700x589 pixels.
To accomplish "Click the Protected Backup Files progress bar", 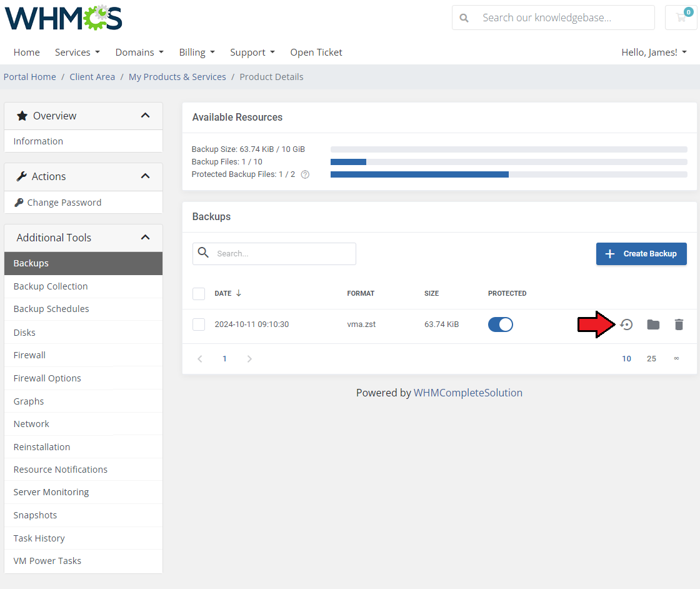I will [509, 174].
